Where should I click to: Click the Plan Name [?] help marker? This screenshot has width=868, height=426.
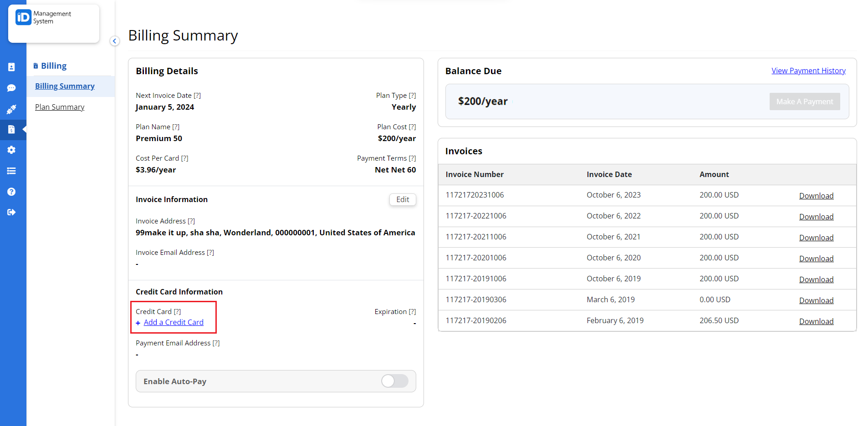pos(176,127)
